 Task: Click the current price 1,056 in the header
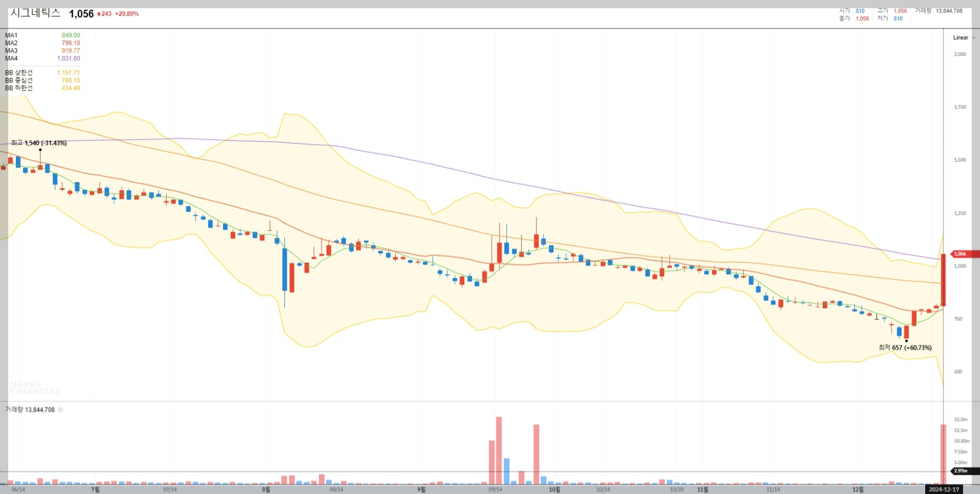82,14
